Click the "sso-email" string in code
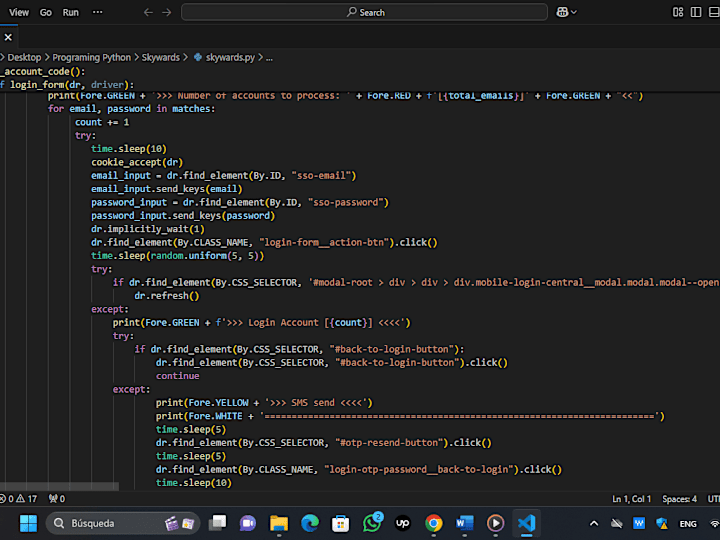720x540 pixels. [x=321, y=176]
